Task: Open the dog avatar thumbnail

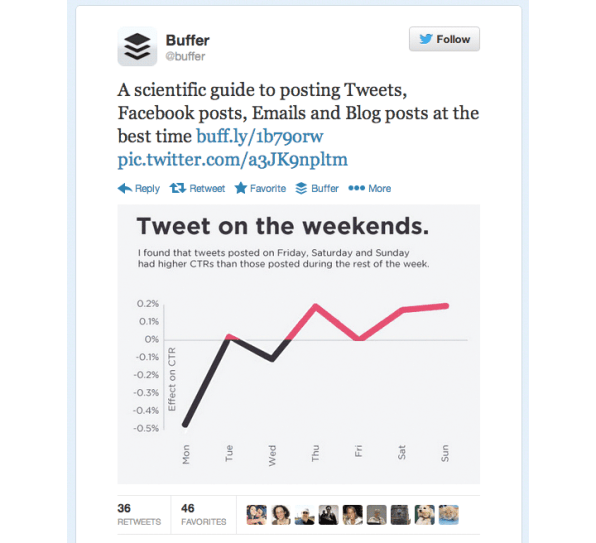Action: tap(425, 515)
